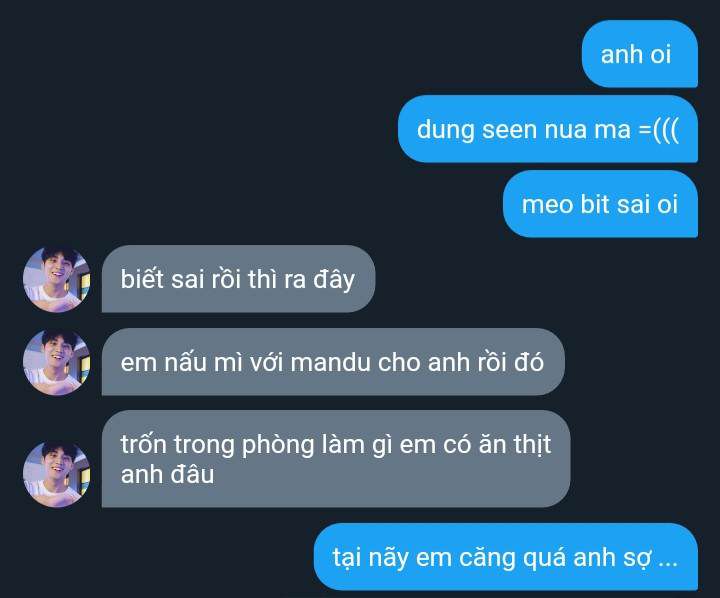Select the 'anh oi' sent message bubble

point(640,54)
